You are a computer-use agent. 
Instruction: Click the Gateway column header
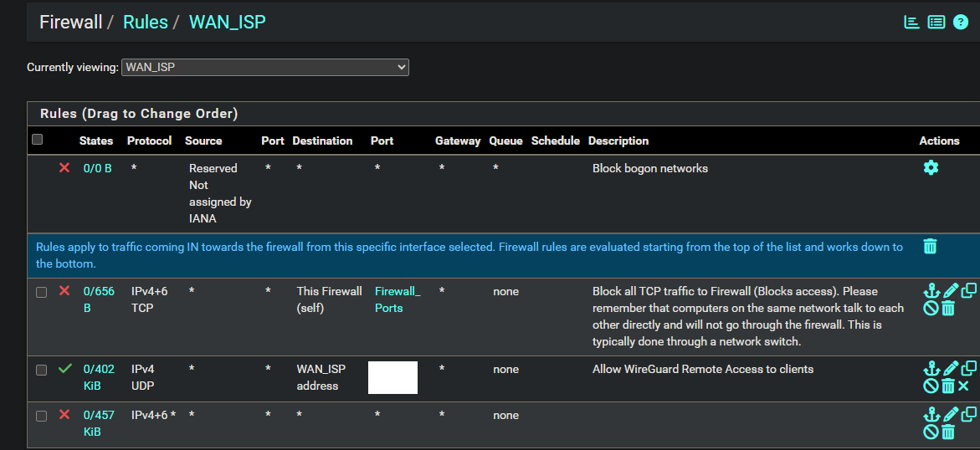(x=458, y=141)
